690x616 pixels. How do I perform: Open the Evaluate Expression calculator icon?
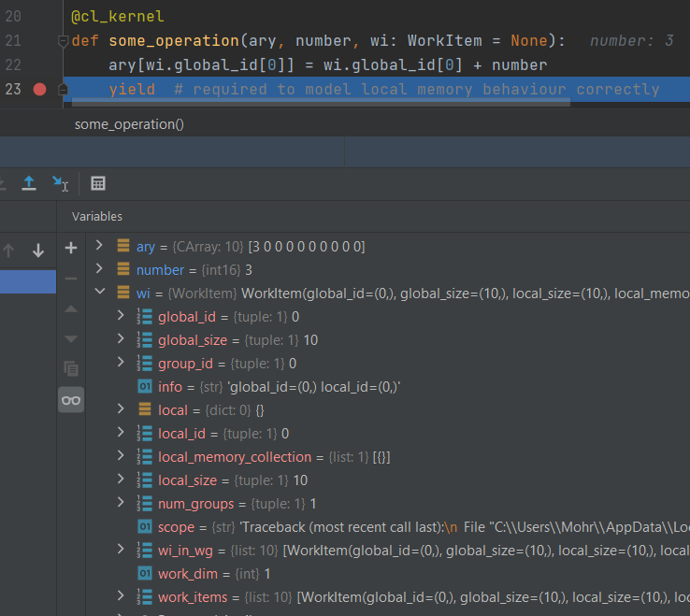pos(98,183)
